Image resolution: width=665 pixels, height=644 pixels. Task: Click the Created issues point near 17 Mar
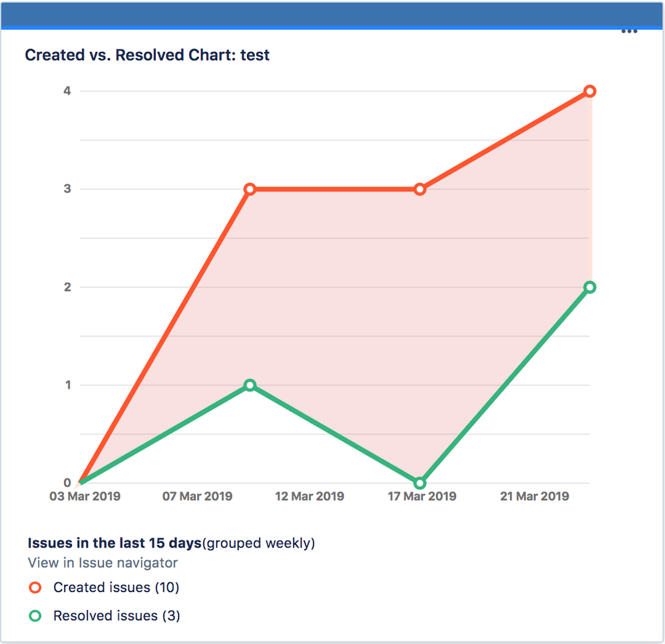tap(420, 189)
